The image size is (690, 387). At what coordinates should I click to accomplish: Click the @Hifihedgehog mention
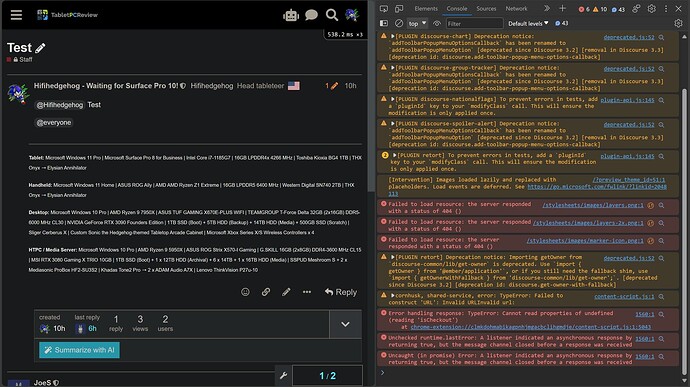point(59,105)
